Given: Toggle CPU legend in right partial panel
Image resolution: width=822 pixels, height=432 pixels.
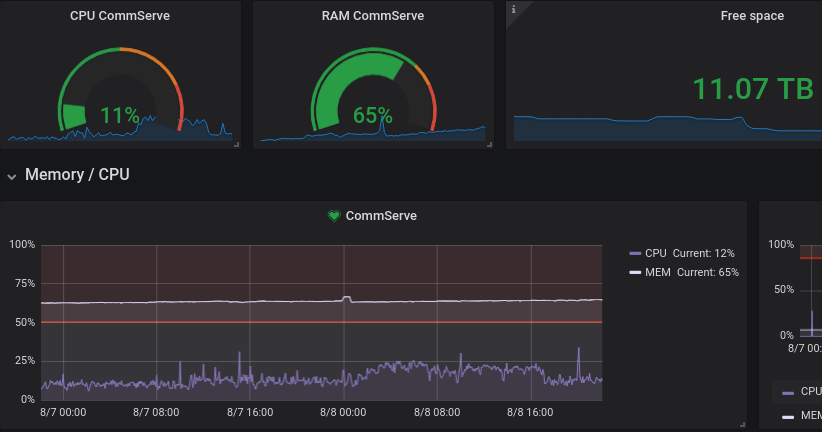Looking at the screenshot, I should pos(802,392).
